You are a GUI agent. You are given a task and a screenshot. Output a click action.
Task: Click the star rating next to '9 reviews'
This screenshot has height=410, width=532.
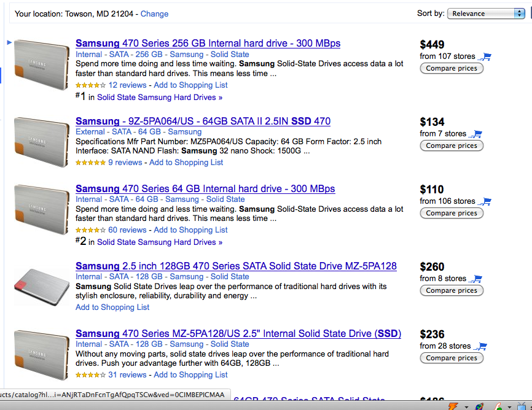90,163
